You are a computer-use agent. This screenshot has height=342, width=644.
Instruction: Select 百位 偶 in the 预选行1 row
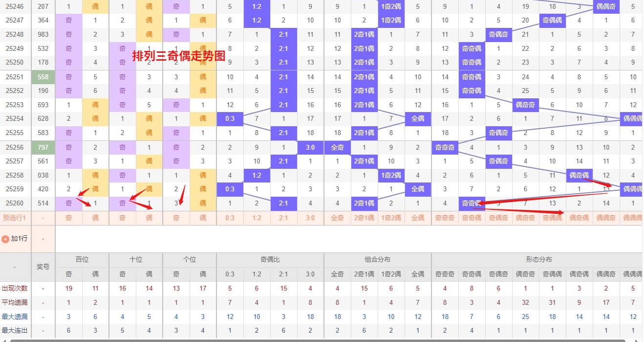(95, 218)
